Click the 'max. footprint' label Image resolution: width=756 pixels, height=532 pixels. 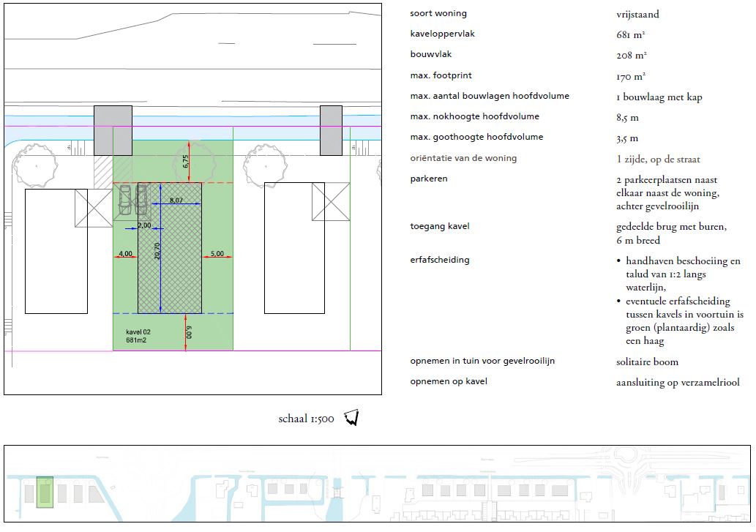(441, 75)
